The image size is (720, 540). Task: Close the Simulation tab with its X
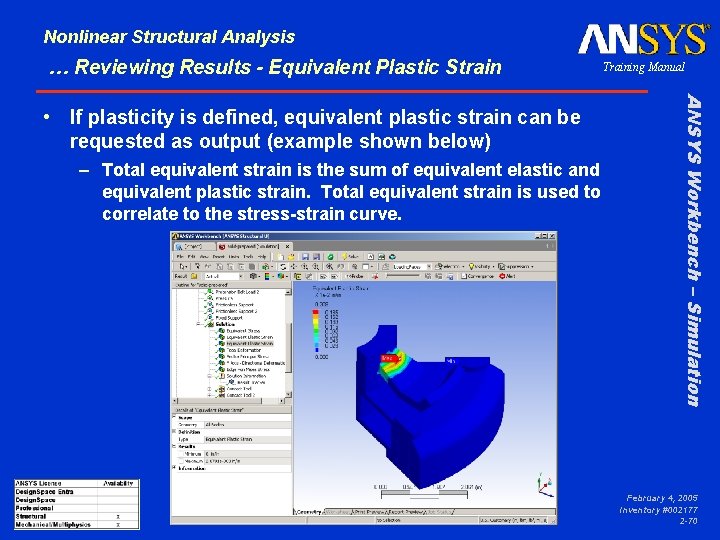click(288, 247)
